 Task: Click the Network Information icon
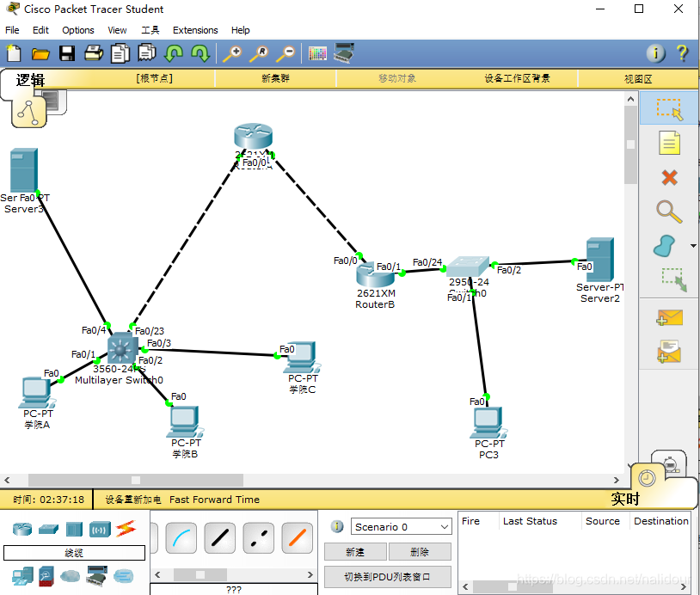click(656, 53)
